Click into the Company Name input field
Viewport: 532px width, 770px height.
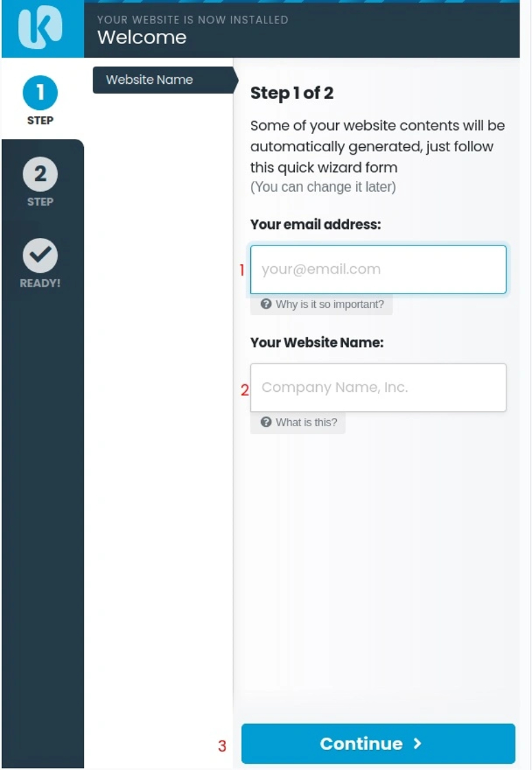tap(378, 388)
